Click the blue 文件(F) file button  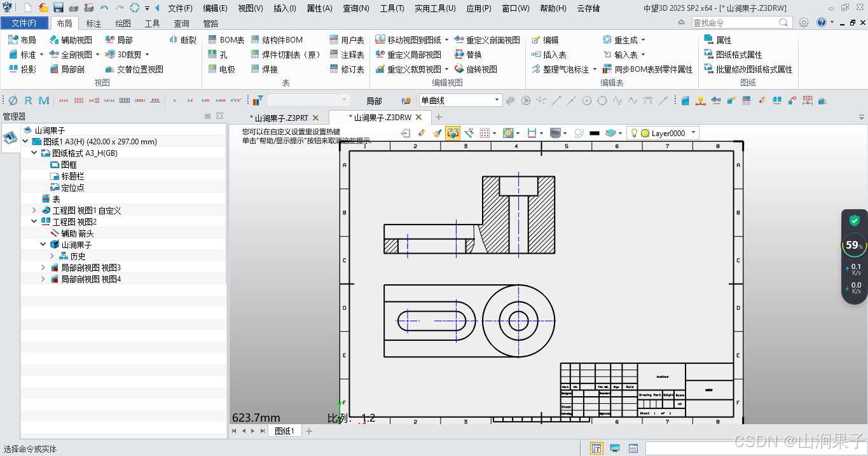(x=24, y=23)
